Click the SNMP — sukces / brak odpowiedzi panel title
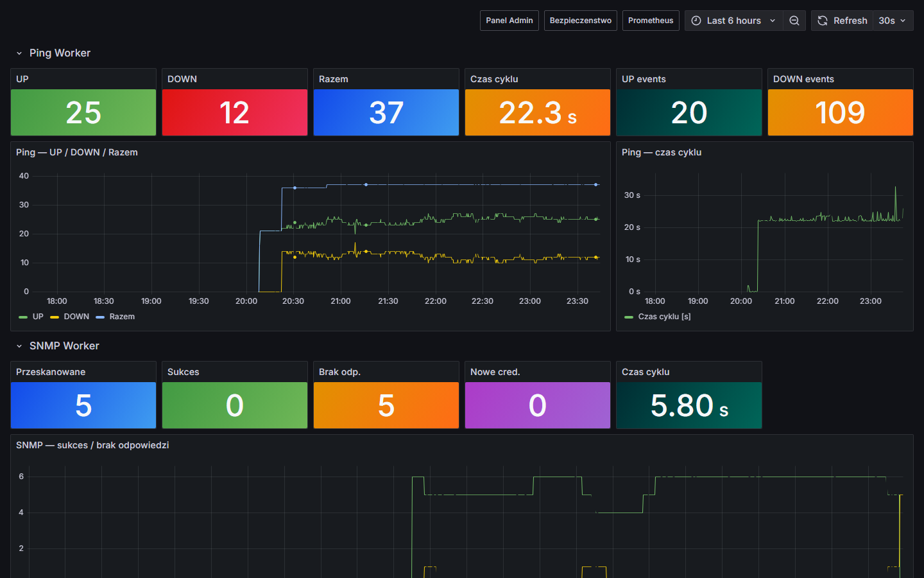The width and height of the screenshot is (924, 578). click(92, 445)
